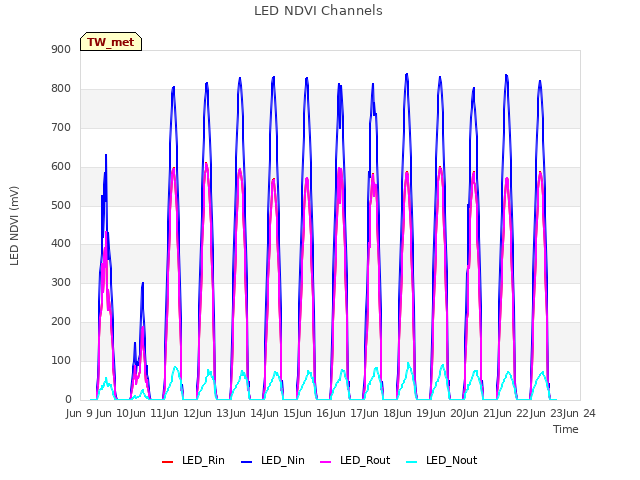
Task: Click the 200 y-axis tick value
Action: coord(61,322)
